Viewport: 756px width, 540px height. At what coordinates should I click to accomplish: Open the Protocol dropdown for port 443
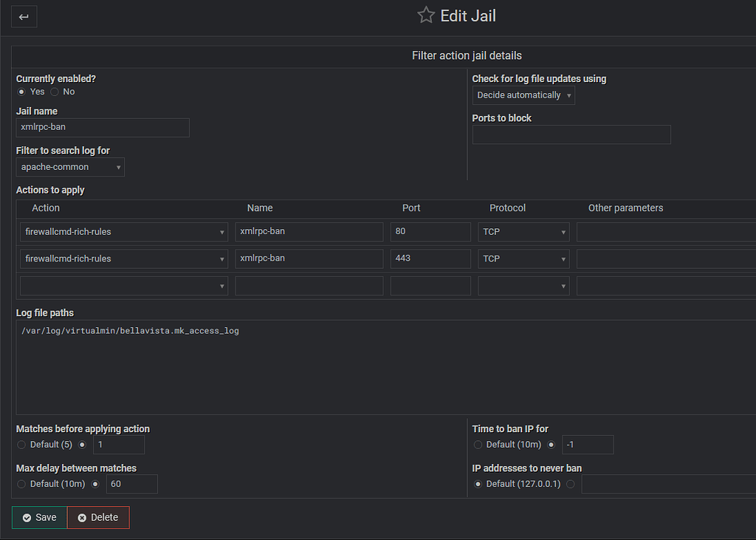tap(523, 259)
